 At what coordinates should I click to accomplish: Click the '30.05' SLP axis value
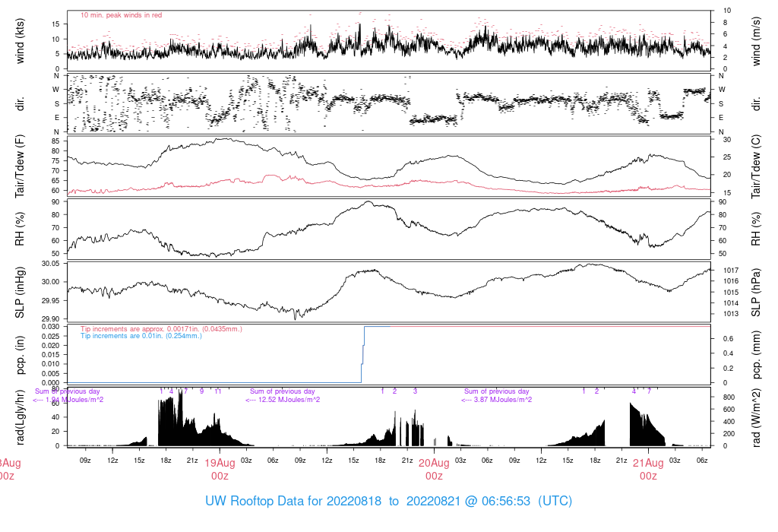51,264
